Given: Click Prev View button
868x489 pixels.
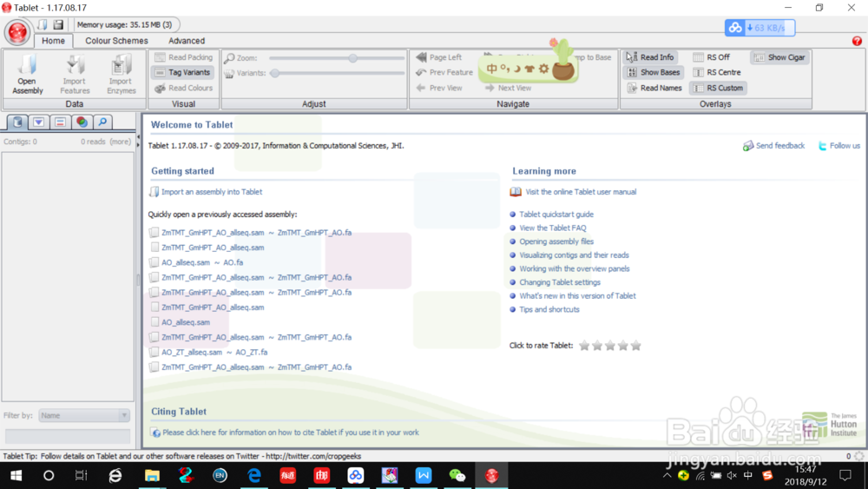Looking at the screenshot, I should coord(439,88).
